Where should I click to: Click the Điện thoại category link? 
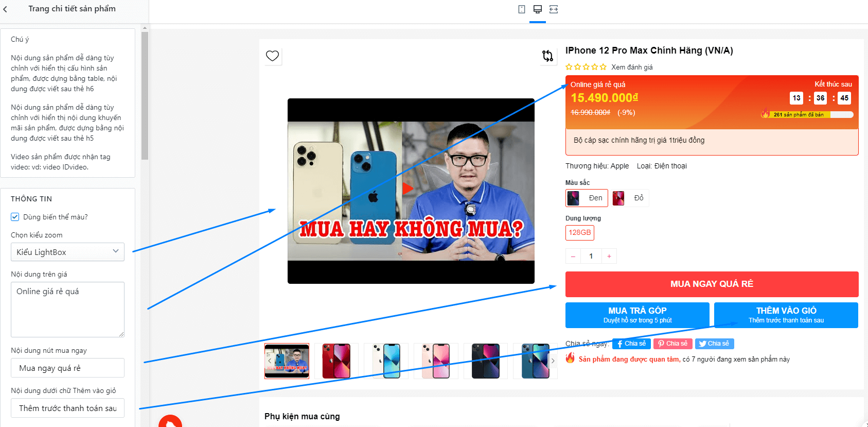click(x=670, y=166)
